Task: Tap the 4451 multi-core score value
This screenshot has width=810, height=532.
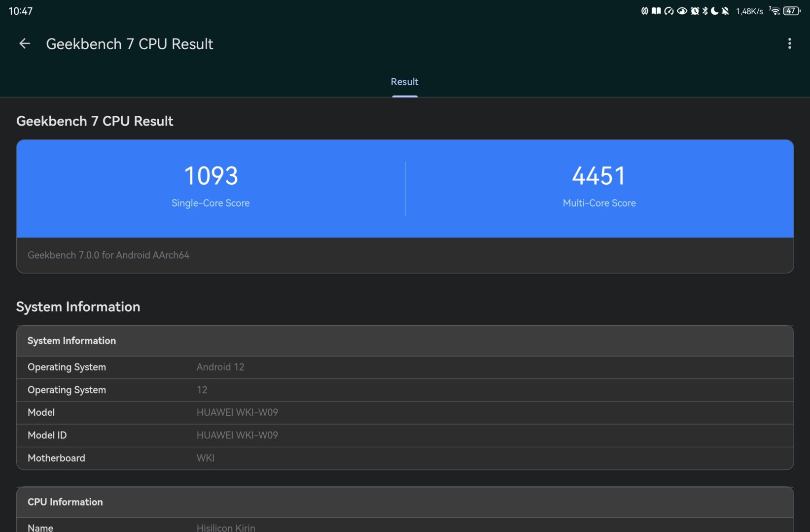Action: [599, 176]
